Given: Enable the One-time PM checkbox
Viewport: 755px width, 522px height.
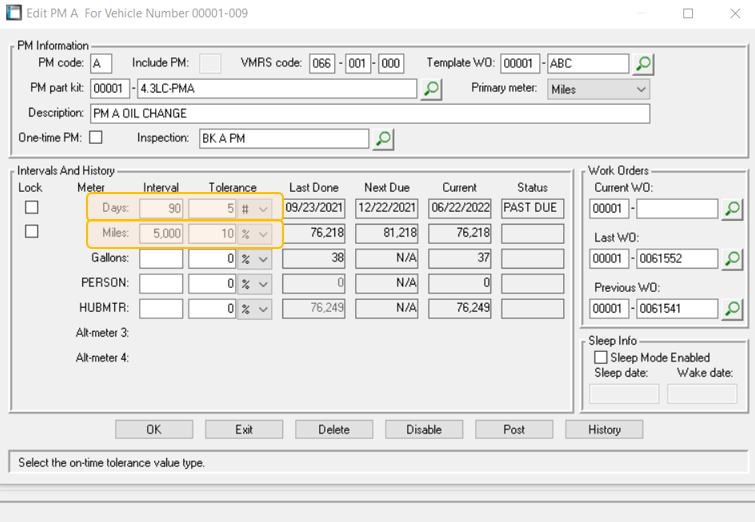Looking at the screenshot, I should click(x=96, y=137).
